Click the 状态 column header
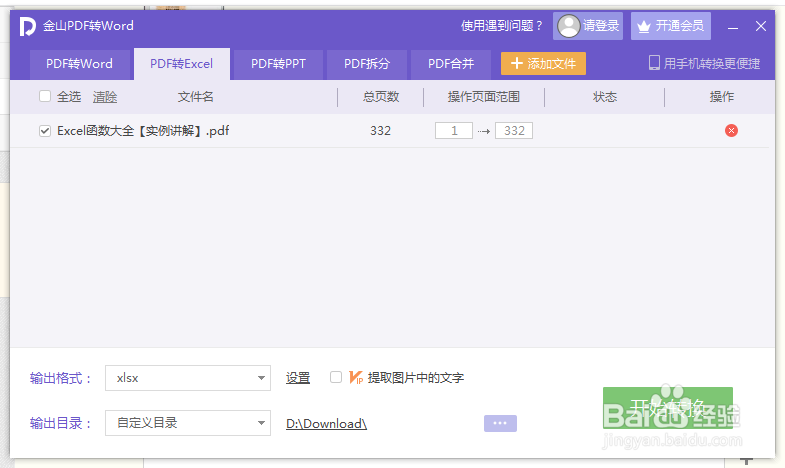 click(605, 97)
